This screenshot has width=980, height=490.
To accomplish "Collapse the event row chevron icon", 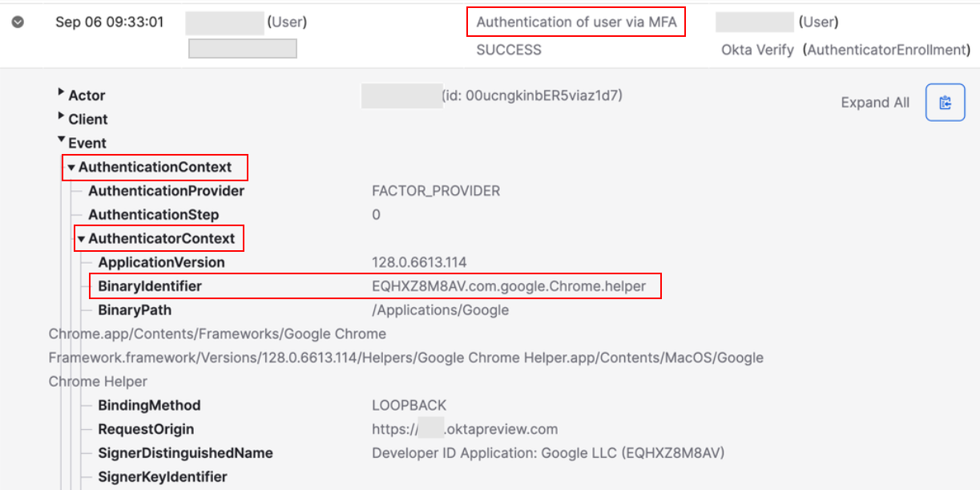I will (x=18, y=22).
